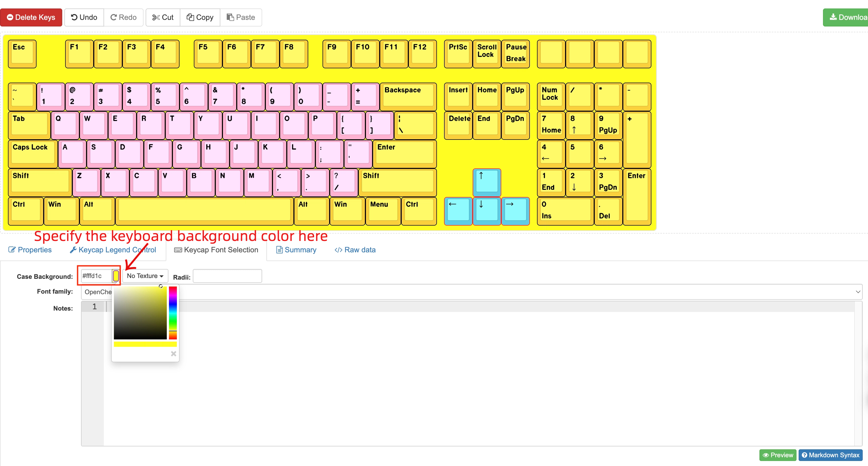The image size is (868, 466).
Task: Select the F5 key
Action: (x=208, y=54)
